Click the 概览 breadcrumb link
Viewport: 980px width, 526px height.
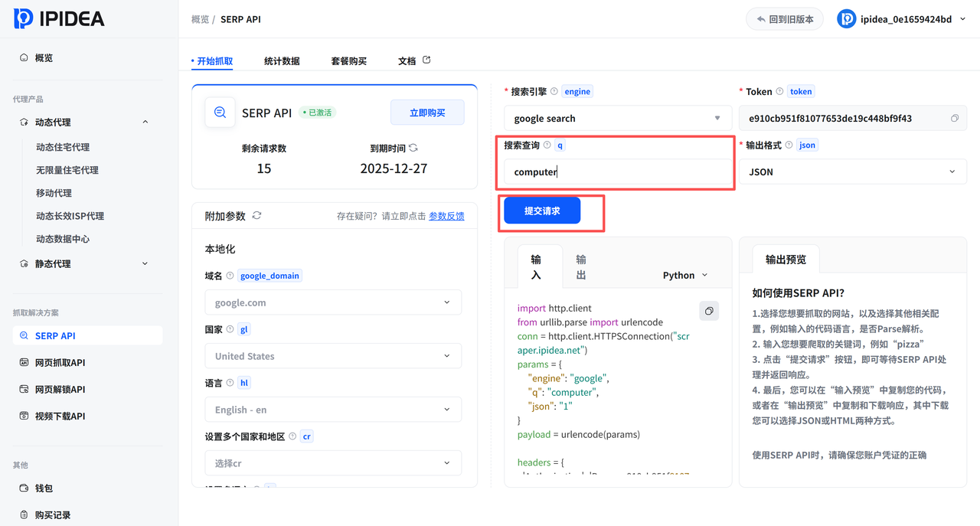pos(200,19)
